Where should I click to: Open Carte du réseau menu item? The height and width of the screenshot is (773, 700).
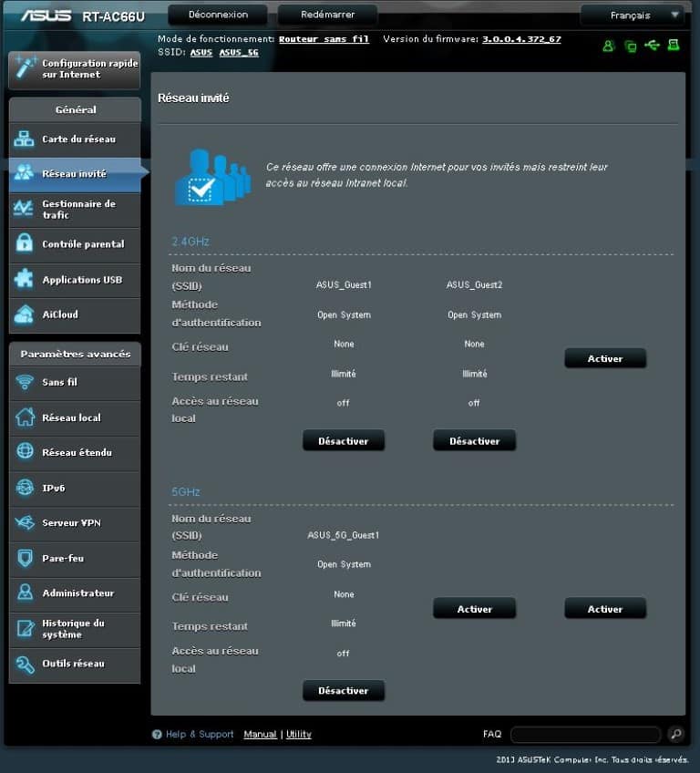(75, 139)
